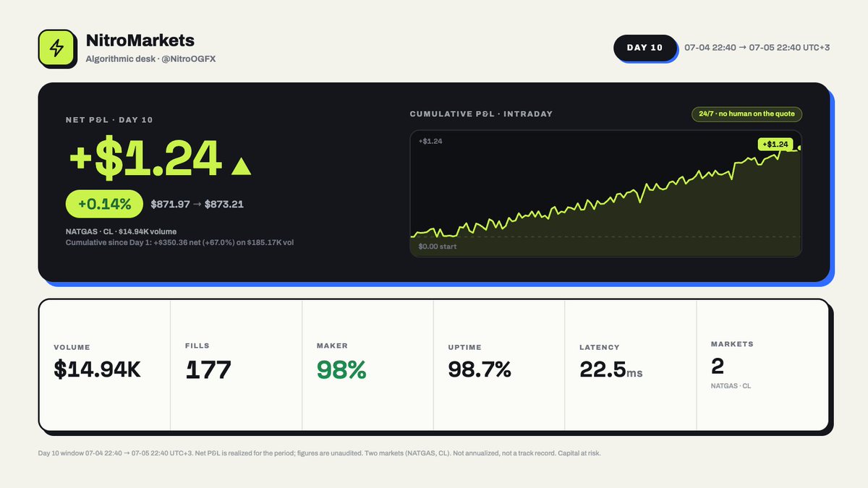This screenshot has height=488, width=868.
Task: Click the UPTIME tile label
Action: (465, 348)
